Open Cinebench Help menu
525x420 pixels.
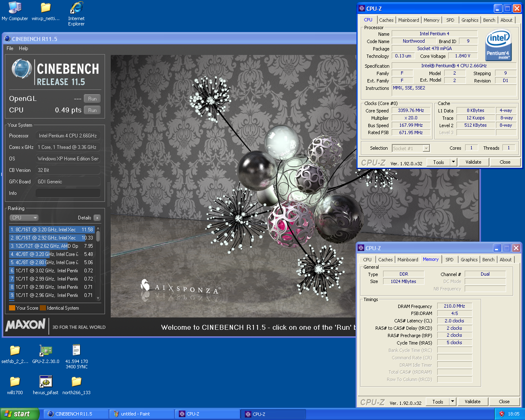pos(23,48)
